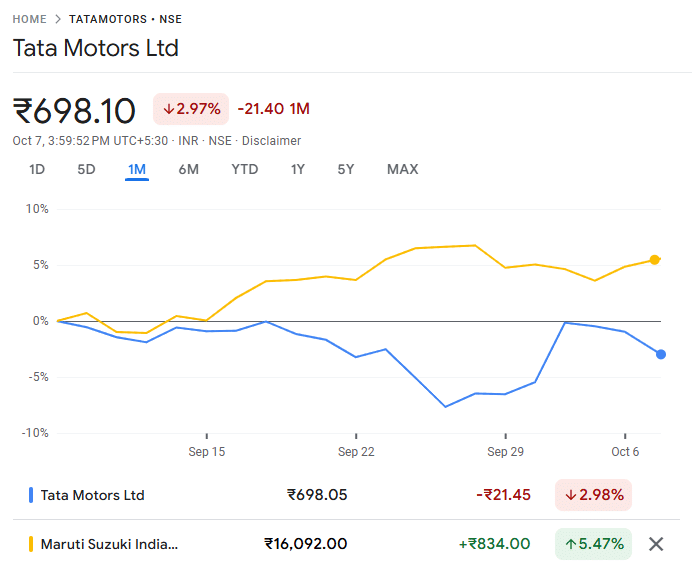Viewport: 692px width, 564px height.
Task: Click the yellow Maruti Suzuki endpoint dot
Action: (655, 260)
